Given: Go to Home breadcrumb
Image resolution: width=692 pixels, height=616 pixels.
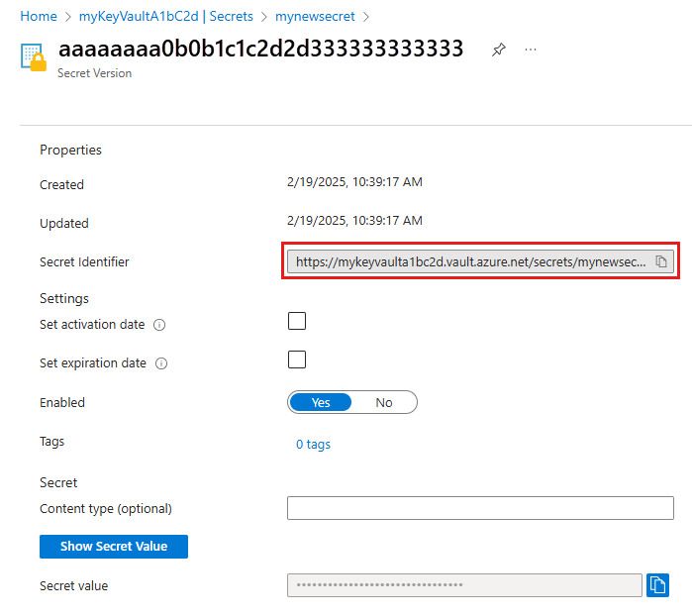Looking at the screenshot, I should pos(39,16).
